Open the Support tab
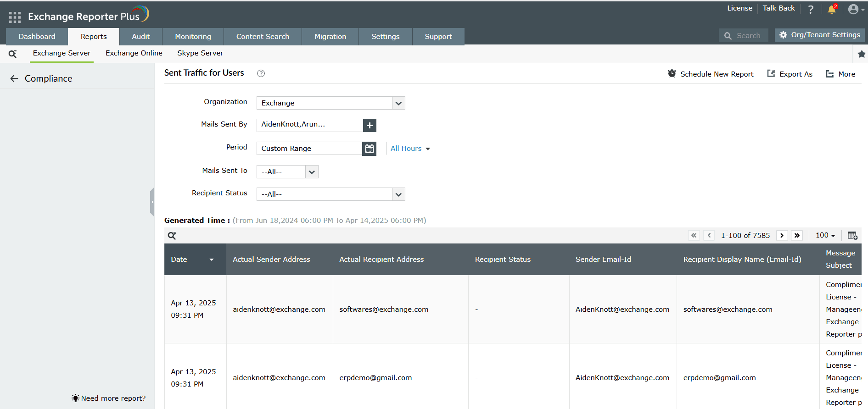868x409 pixels. click(438, 37)
